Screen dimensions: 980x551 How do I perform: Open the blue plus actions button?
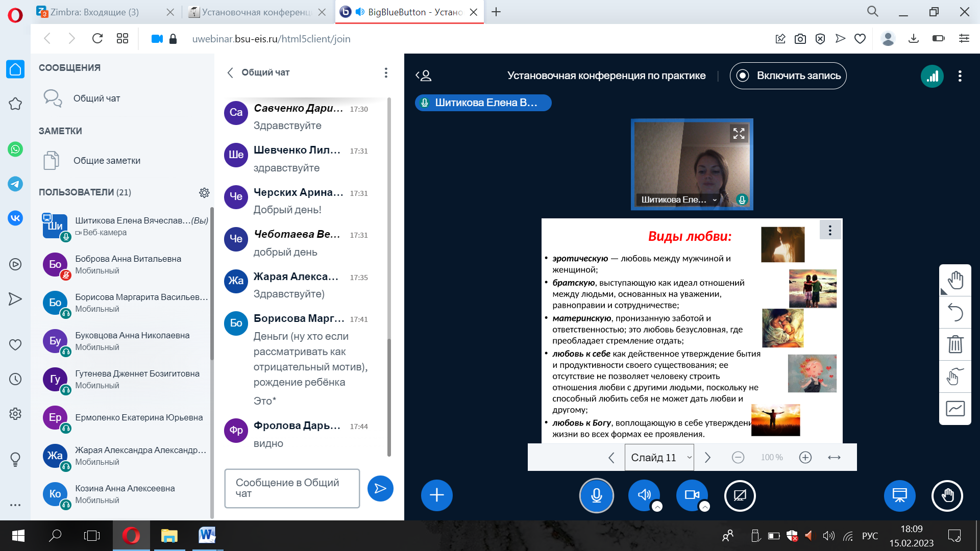point(436,495)
